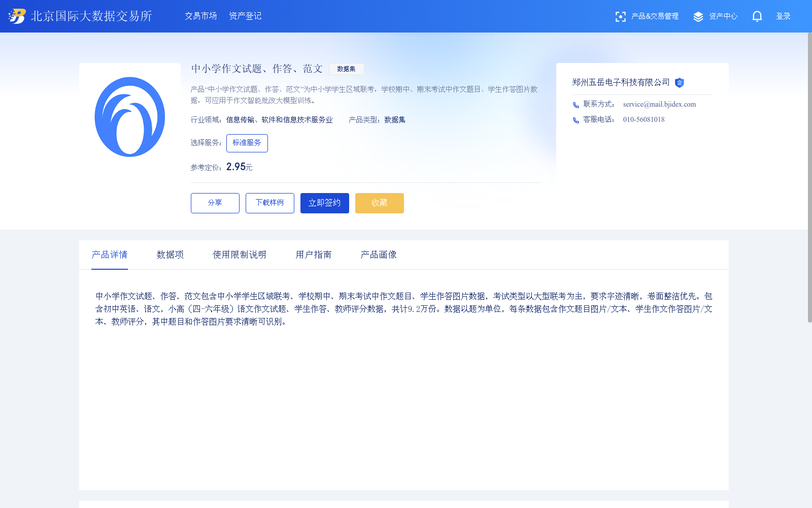
Task: Open notifications bell icon
Action: tap(757, 17)
